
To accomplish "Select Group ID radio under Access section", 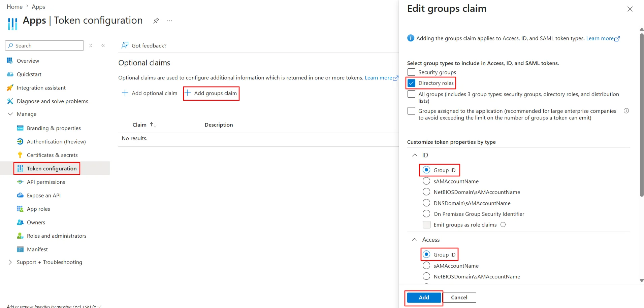I will 426,254.
